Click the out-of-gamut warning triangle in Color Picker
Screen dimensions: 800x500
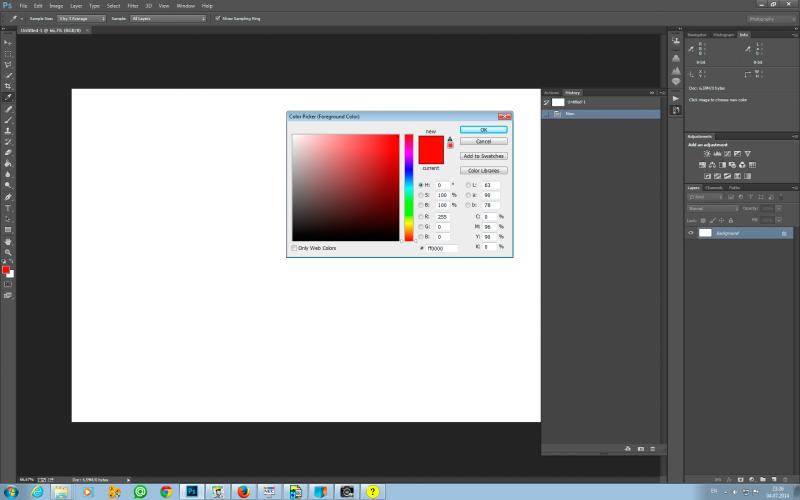(x=450, y=139)
